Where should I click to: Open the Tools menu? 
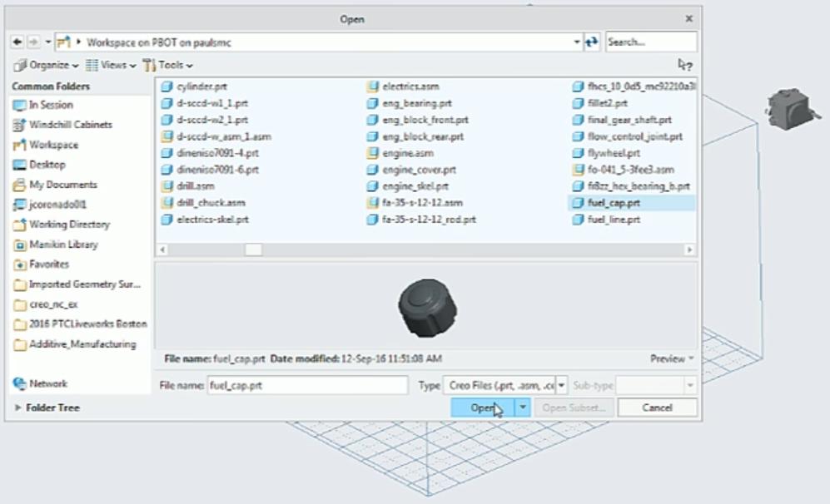coord(168,65)
